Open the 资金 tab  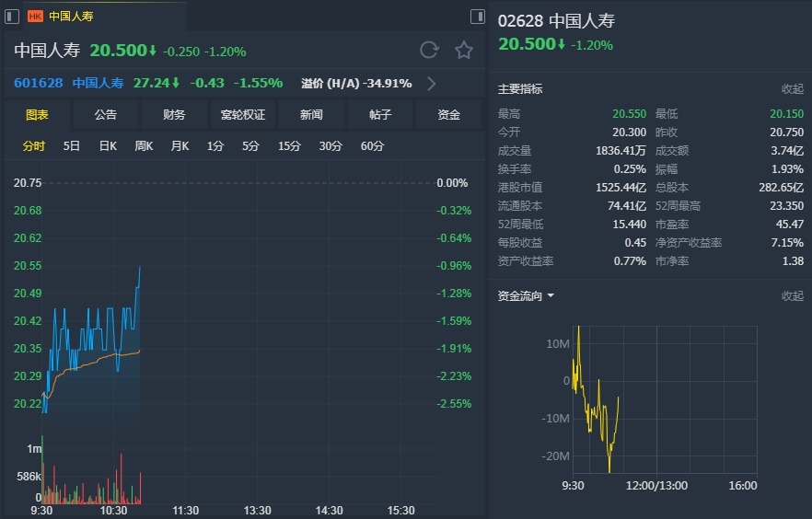click(x=448, y=115)
